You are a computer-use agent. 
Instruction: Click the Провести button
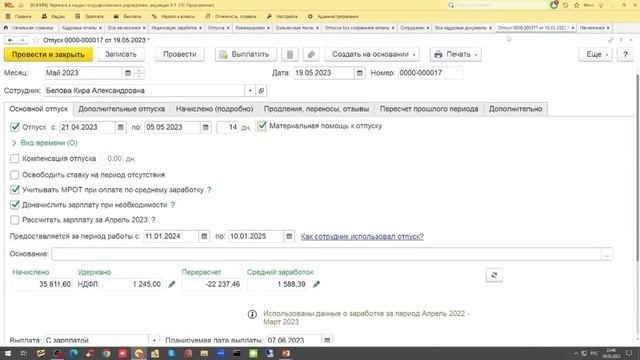tap(180, 54)
